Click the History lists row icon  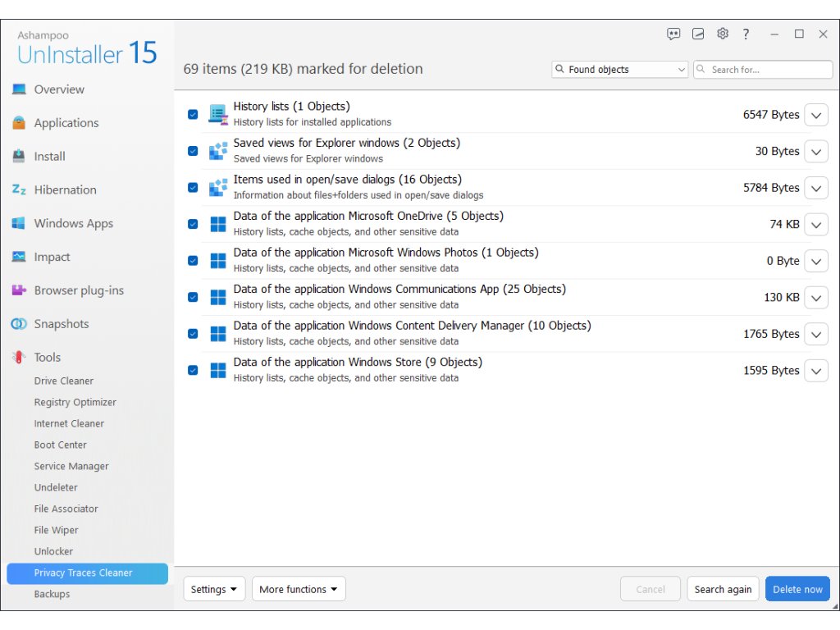click(218, 115)
